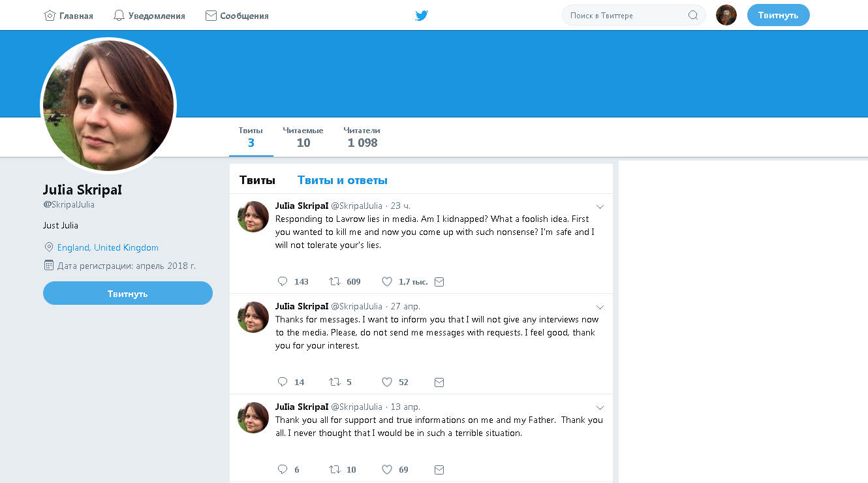Screen dimensions: 868x483
Task: Retweet the Lavrow lies tweet
Action: click(335, 281)
